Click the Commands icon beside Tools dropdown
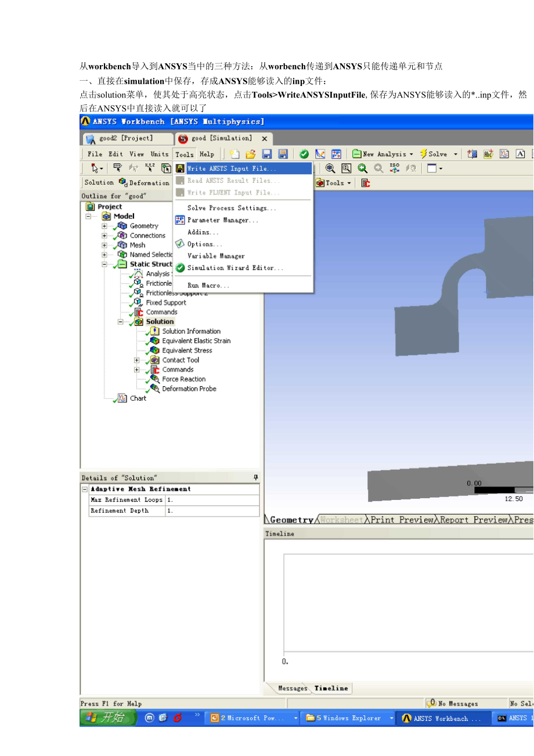 366,183
